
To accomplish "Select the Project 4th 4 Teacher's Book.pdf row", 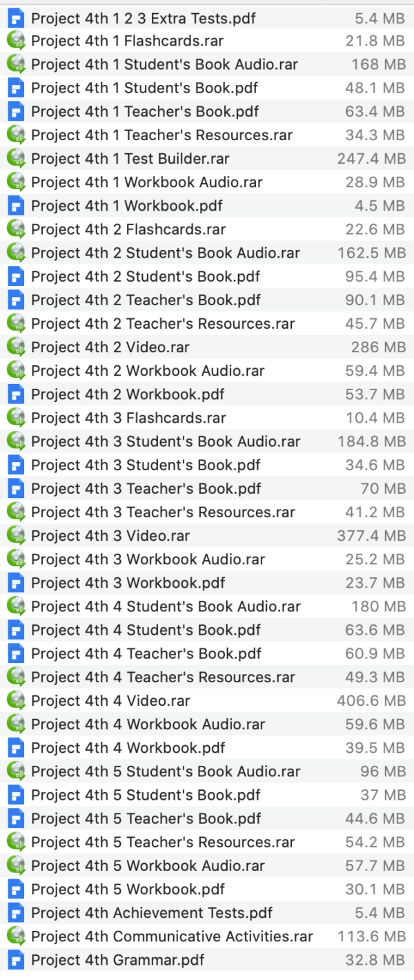I will coord(146,653).
